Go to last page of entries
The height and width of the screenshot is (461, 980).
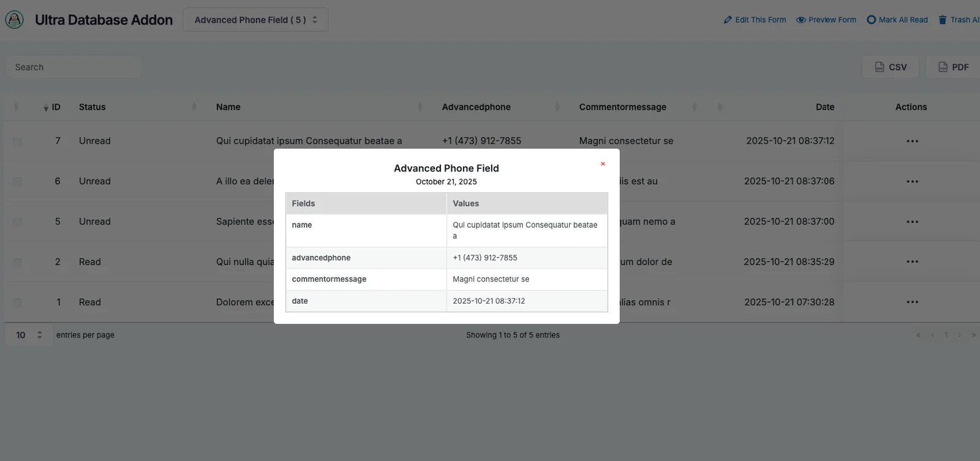point(973,335)
